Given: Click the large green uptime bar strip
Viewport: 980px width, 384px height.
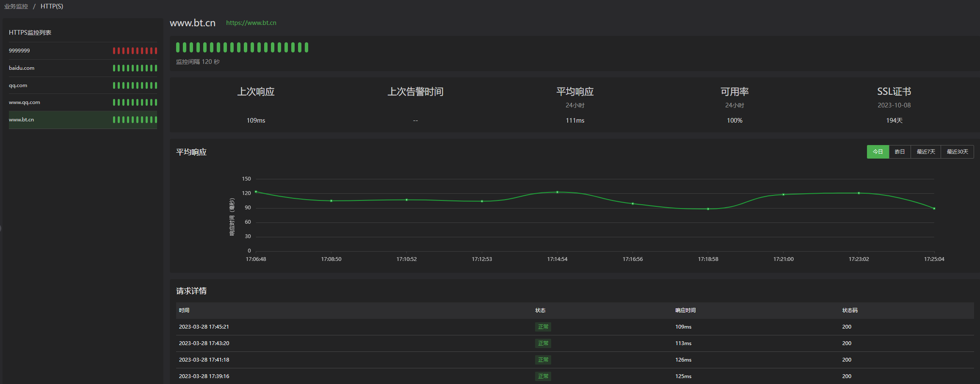Looking at the screenshot, I should 242,47.
